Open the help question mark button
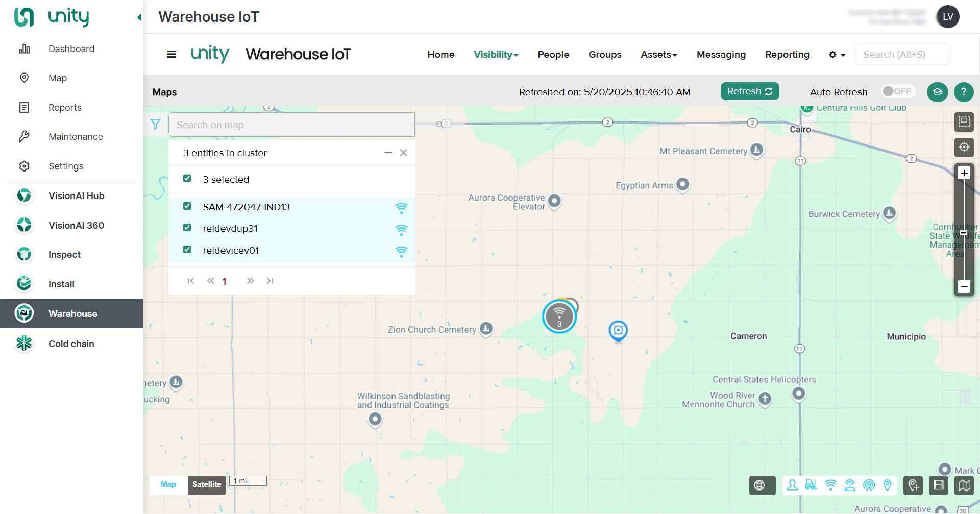This screenshot has width=980, height=514. tap(964, 92)
